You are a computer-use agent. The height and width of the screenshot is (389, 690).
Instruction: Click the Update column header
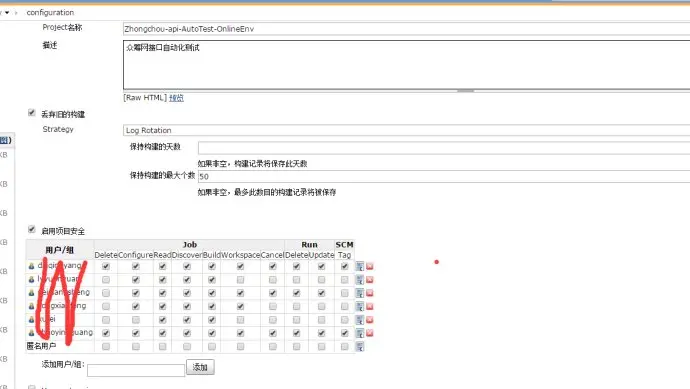click(x=321, y=255)
